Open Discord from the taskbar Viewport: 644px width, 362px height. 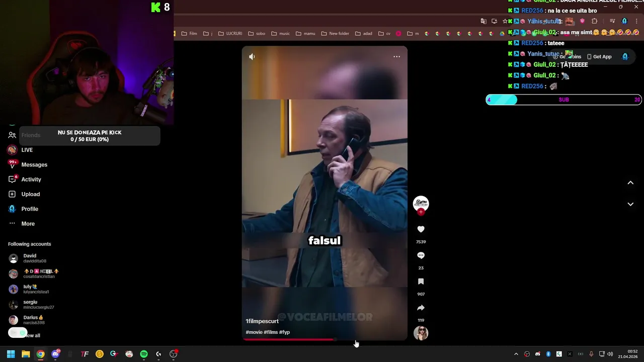coord(55,354)
